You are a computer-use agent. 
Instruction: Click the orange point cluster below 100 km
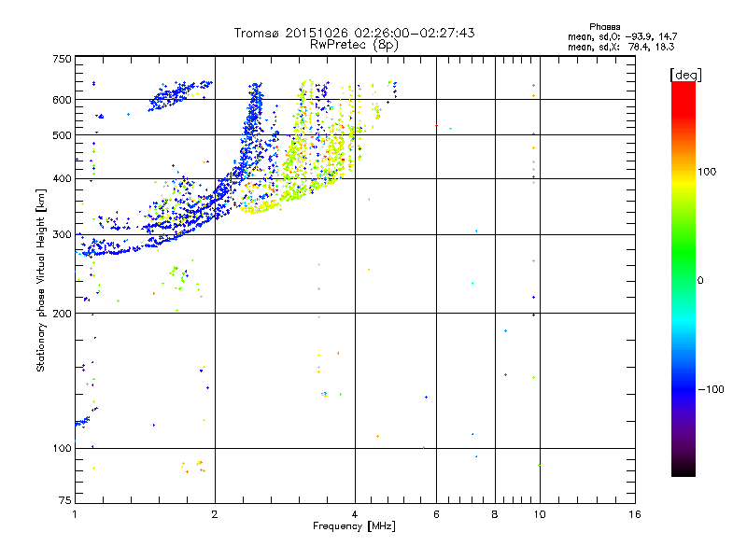[x=193, y=466]
